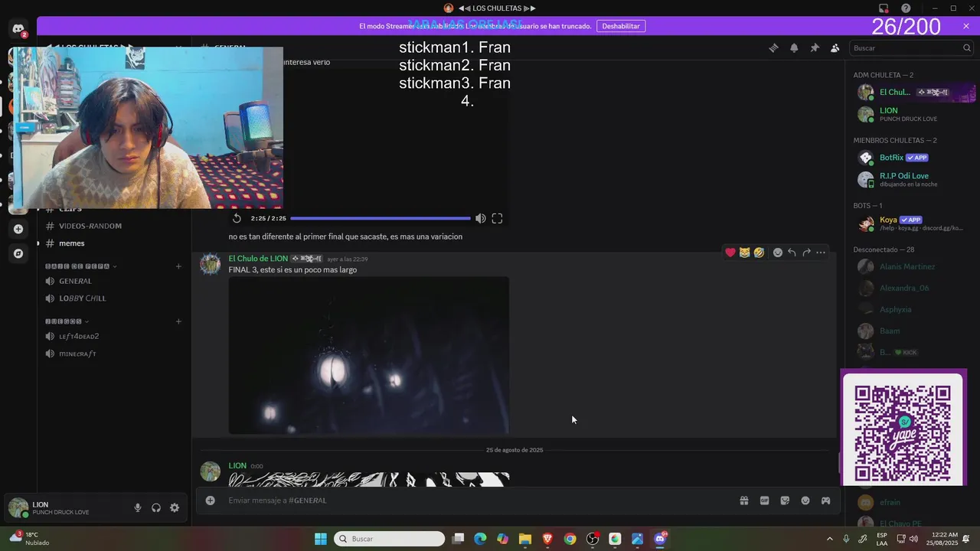Click the Buscar search field in Discord
The image size is (980, 551).
(911, 47)
